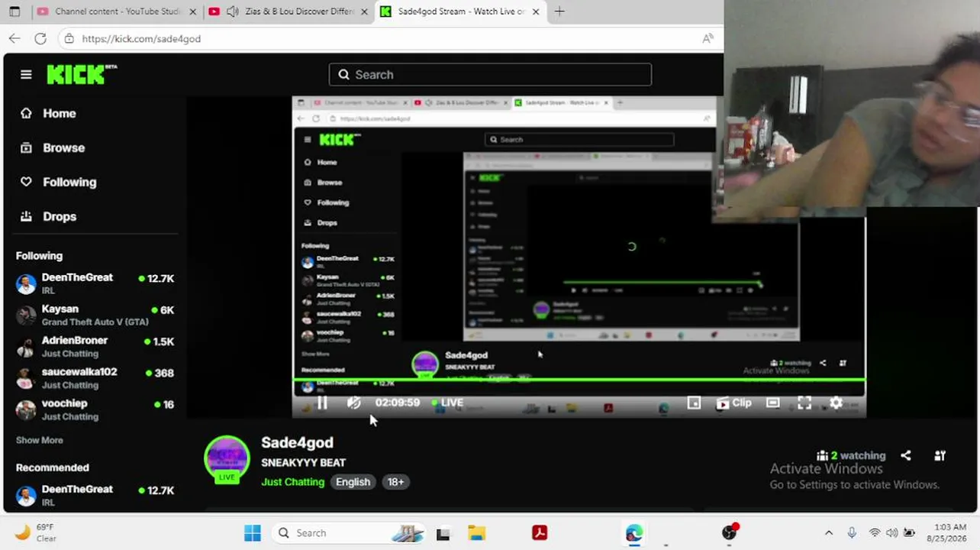Open File Explorer from the taskbar

click(476, 533)
